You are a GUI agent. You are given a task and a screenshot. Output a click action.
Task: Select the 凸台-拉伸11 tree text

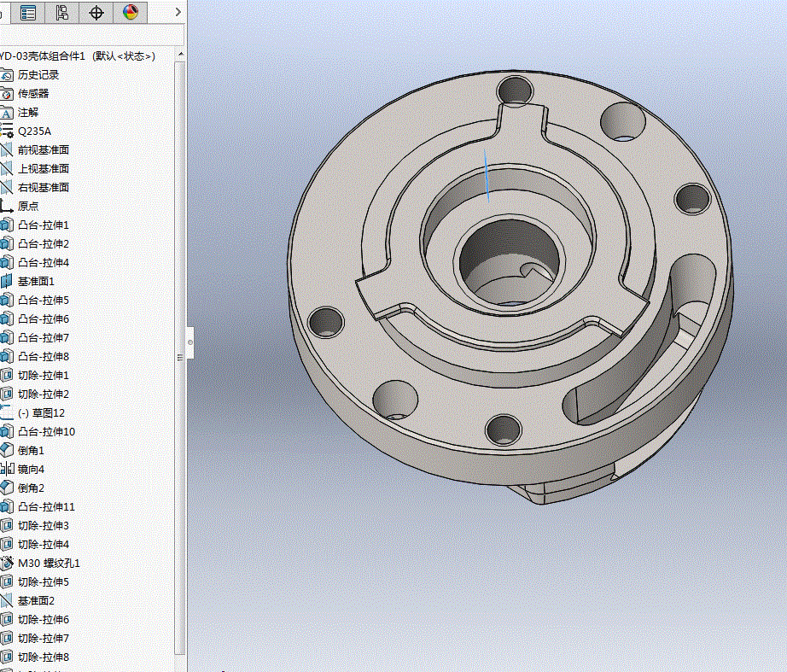(x=47, y=506)
